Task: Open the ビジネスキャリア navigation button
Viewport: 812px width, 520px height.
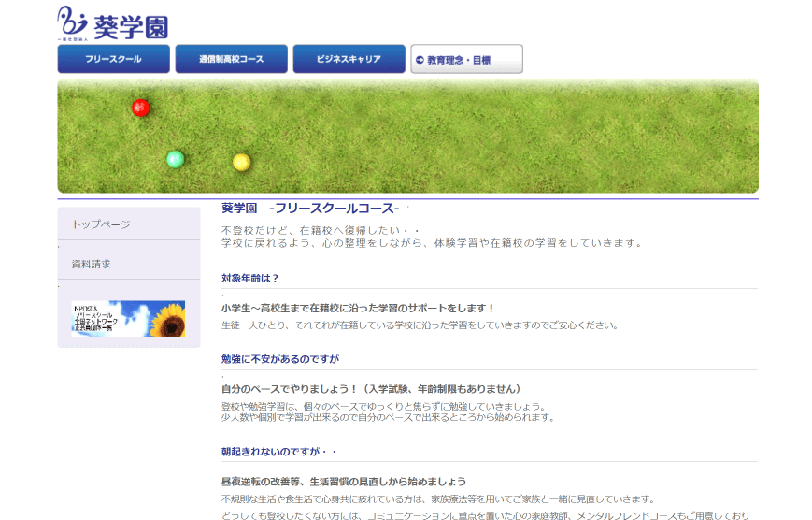Action: pyautogui.click(x=349, y=59)
